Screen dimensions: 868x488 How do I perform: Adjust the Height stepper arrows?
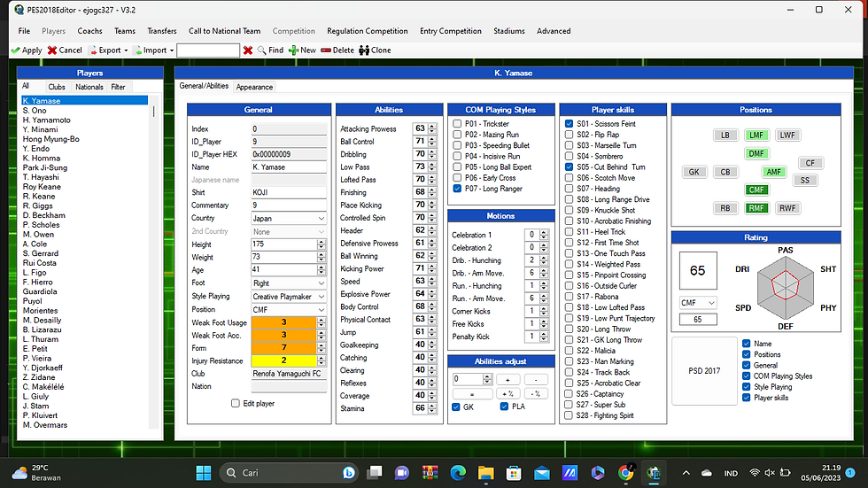321,244
